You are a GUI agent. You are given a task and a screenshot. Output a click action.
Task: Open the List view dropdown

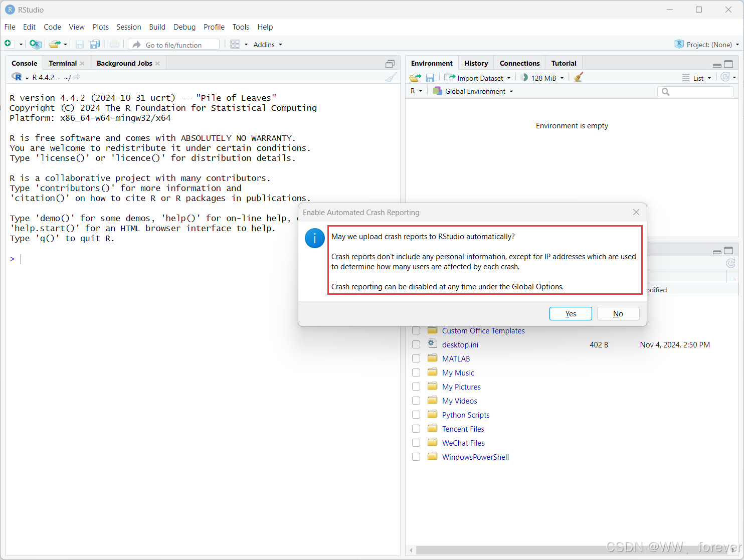point(697,78)
